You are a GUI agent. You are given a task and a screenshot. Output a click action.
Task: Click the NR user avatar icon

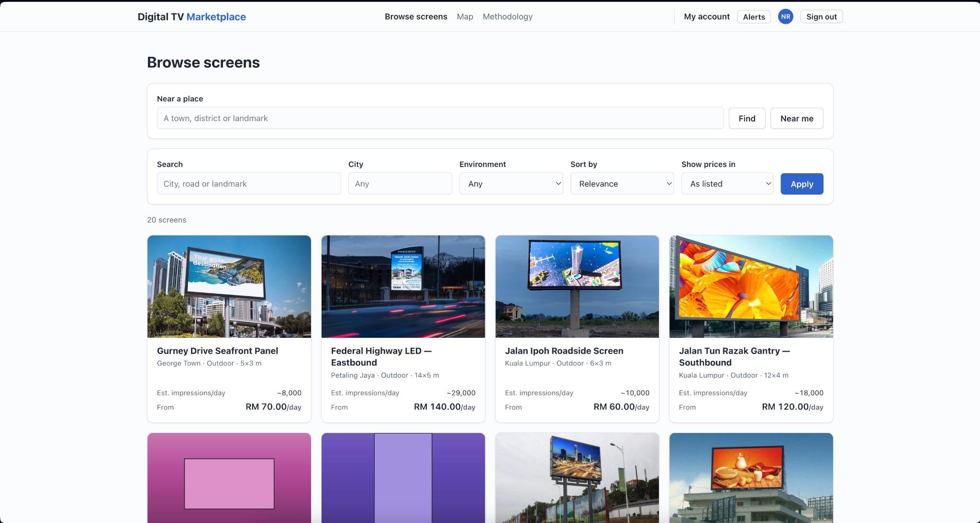785,17
